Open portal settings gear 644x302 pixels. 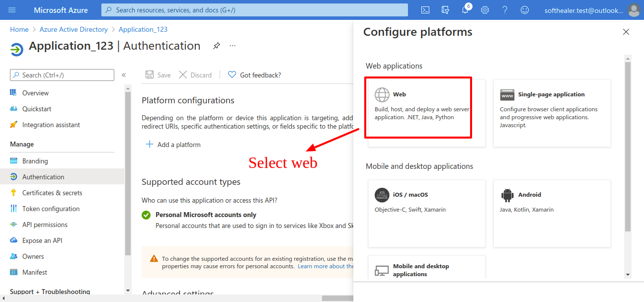pyautogui.click(x=485, y=10)
